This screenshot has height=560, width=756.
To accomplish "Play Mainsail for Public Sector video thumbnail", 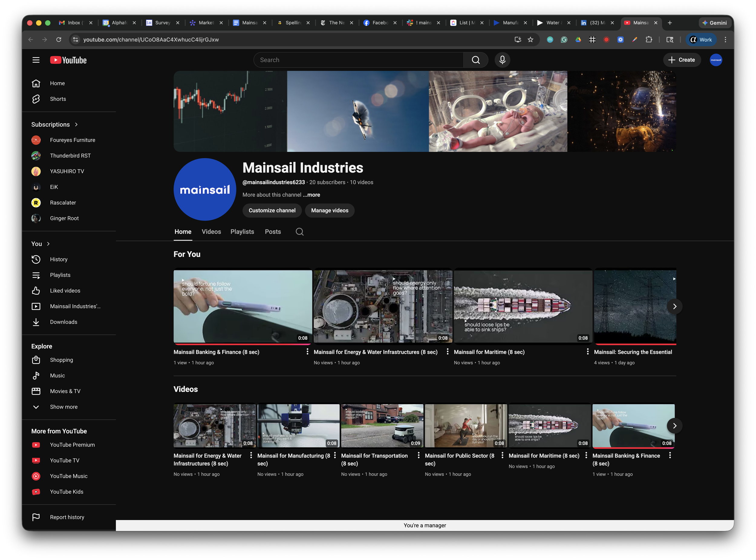I will point(466,426).
